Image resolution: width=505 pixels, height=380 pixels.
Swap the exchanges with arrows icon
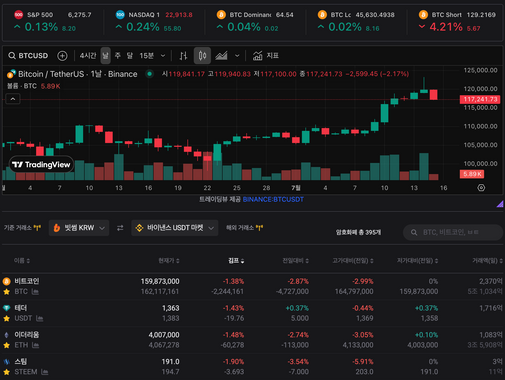[120, 228]
